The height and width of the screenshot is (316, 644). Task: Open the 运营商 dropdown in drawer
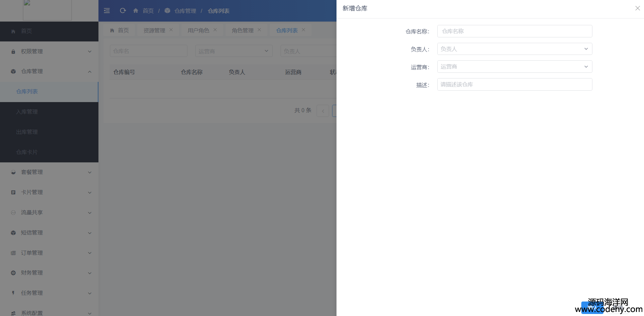click(x=515, y=67)
